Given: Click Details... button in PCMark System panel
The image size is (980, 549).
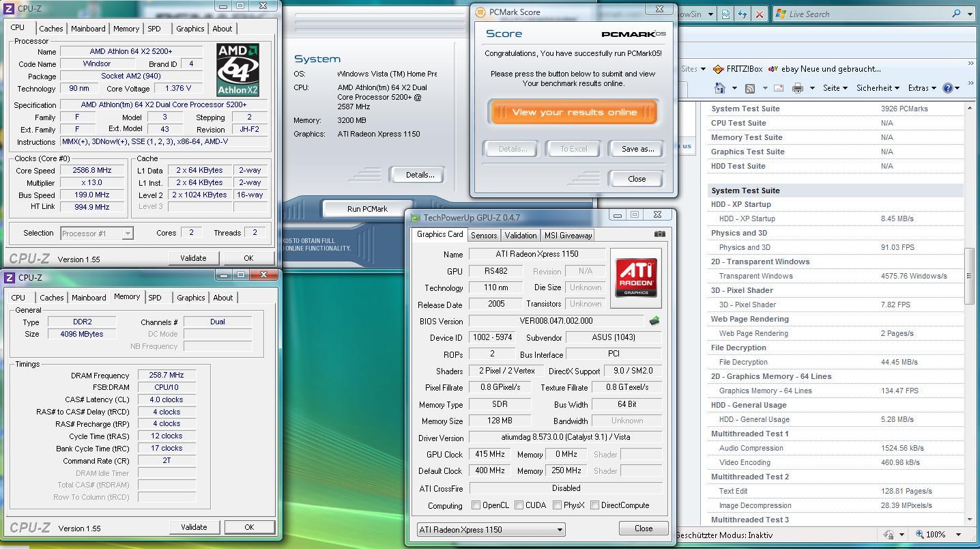Looking at the screenshot, I should tap(419, 175).
